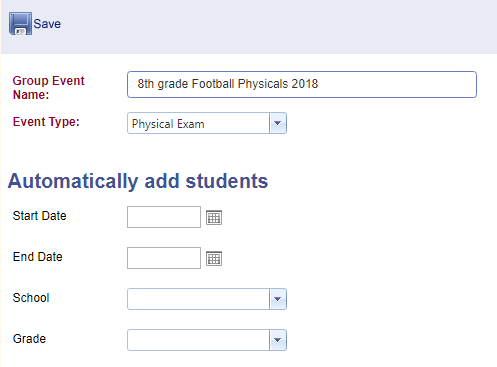Viewport: 497px width, 367px height.
Task: Click the Group Event Name label
Action: 48,88
